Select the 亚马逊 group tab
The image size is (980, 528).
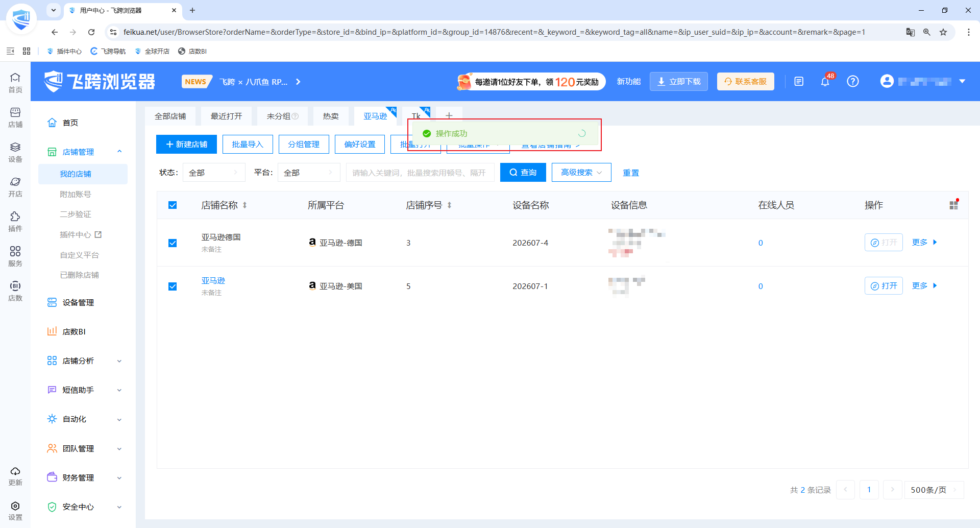(x=376, y=116)
